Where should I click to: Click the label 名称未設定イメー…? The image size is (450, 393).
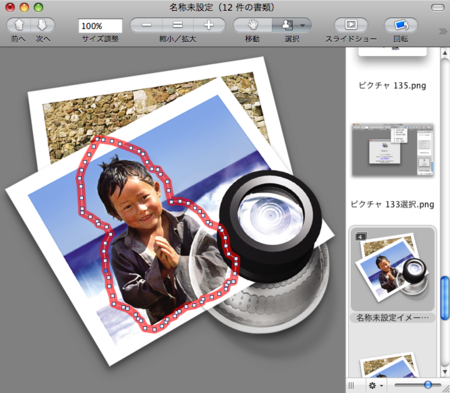point(392,318)
